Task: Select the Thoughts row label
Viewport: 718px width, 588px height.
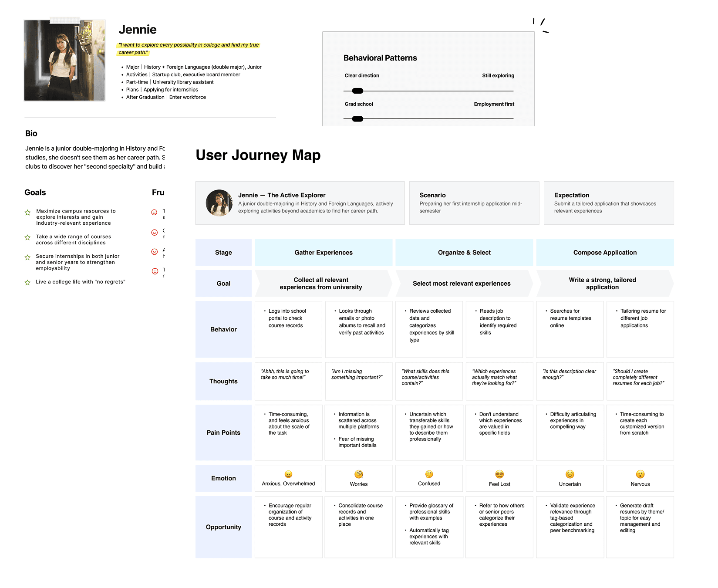Action: coord(223,381)
